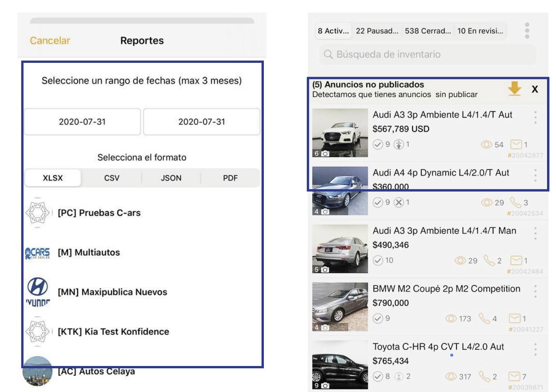
Task: Open the Audi A4 4p Dynamic L4/2.0/T Aut title
Action: [441, 173]
